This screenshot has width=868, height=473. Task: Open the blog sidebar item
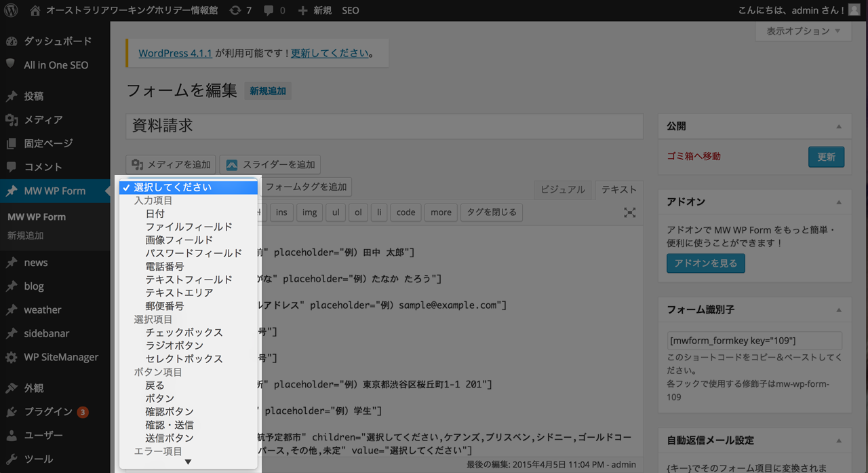[x=55, y=286]
